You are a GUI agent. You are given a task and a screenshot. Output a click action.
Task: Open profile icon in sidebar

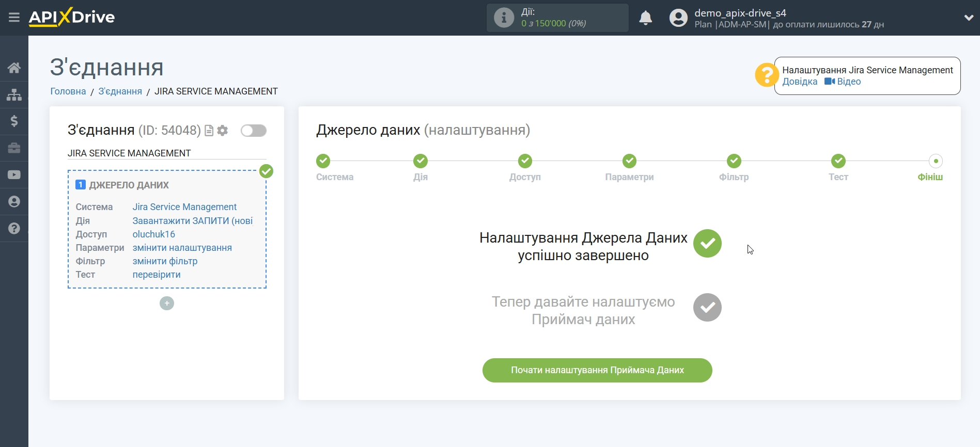[14, 202]
